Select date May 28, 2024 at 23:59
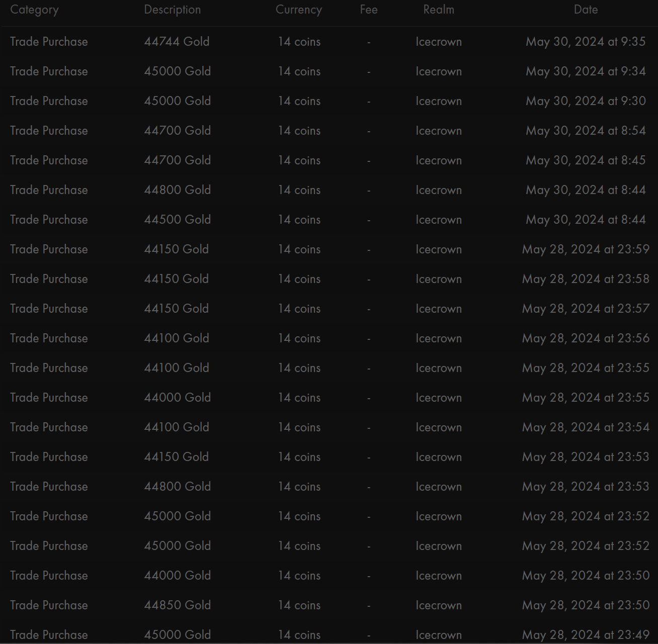The width and height of the screenshot is (658, 644). click(586, 249)
